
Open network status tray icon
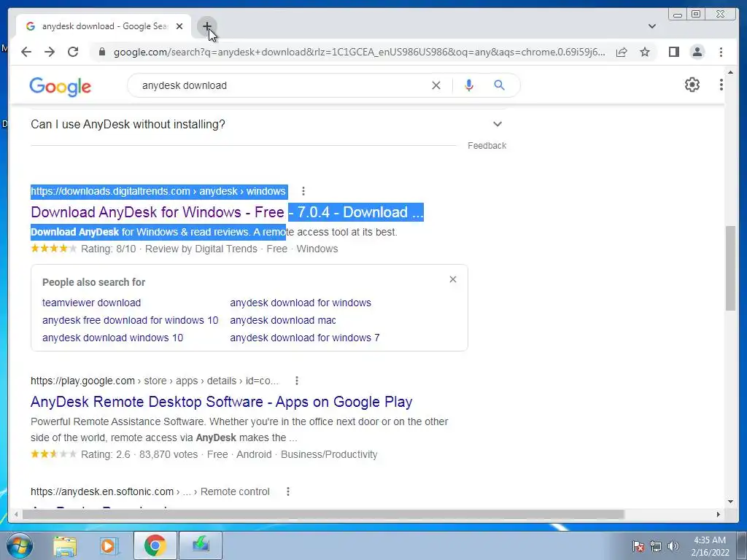pos(656,546)
